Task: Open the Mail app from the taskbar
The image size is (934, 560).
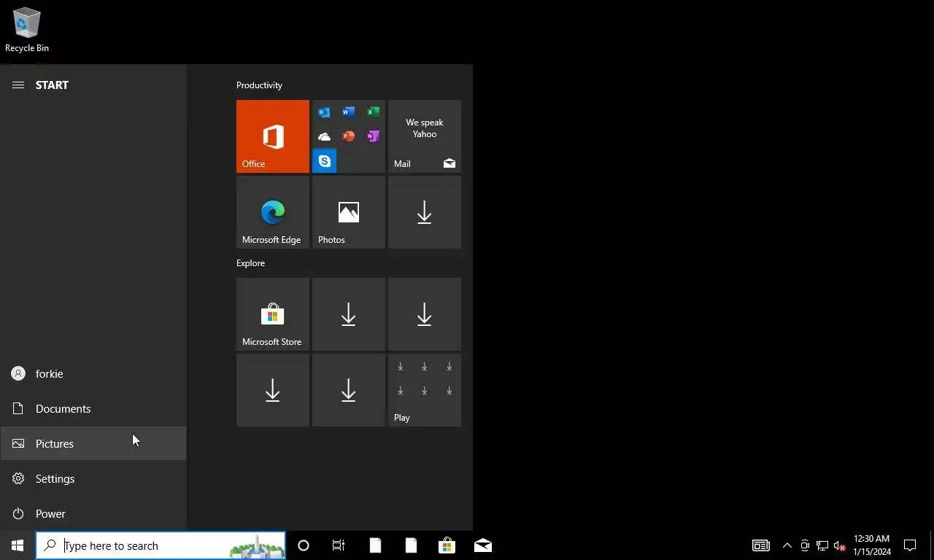Action: pos(482,545)
